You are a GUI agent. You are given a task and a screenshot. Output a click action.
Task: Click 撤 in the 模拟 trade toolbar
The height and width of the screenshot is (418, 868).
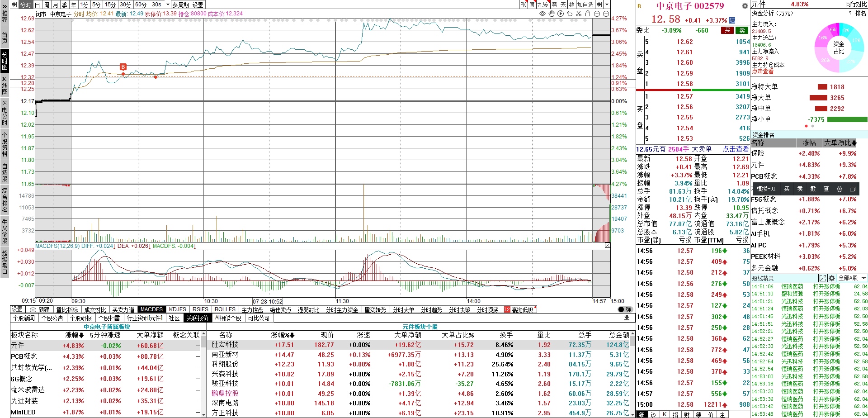(x=813, y=189)
